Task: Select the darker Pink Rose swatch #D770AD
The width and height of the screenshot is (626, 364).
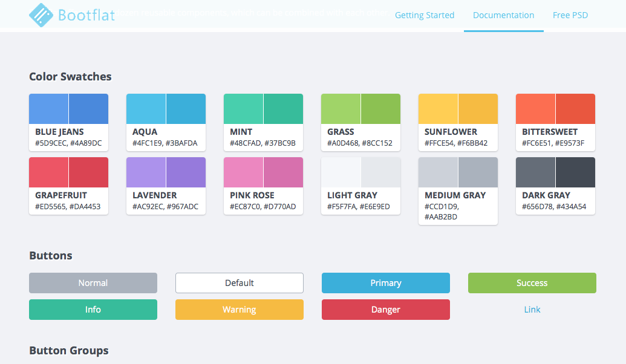Action: pos(284,172)
